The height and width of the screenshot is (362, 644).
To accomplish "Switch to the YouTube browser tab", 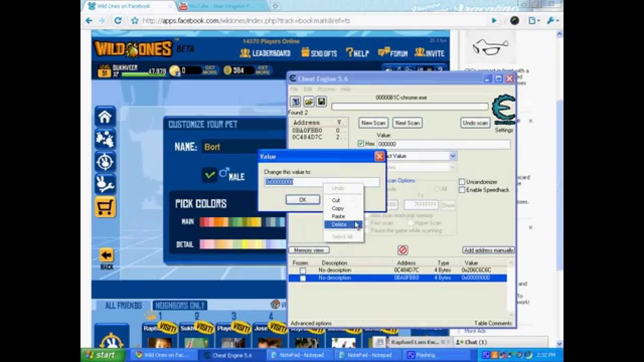I will pyautogui.click(x=220, y=6).
